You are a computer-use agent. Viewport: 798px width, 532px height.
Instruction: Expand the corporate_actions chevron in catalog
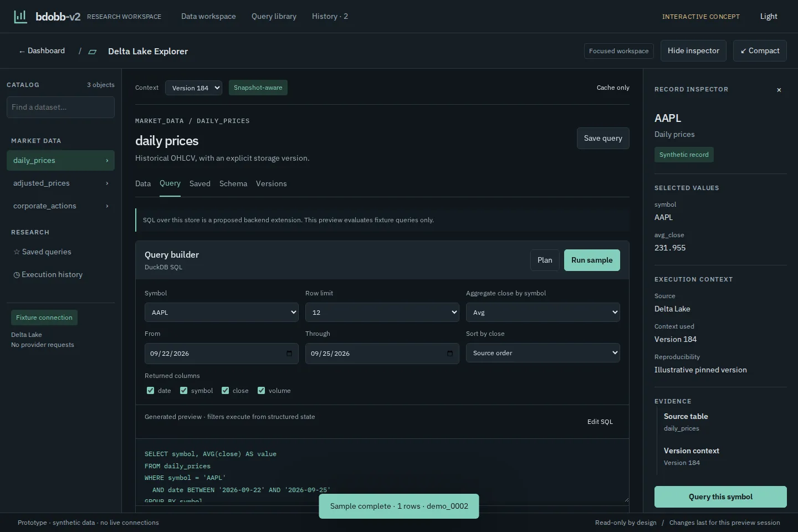[x=107, y=206]
